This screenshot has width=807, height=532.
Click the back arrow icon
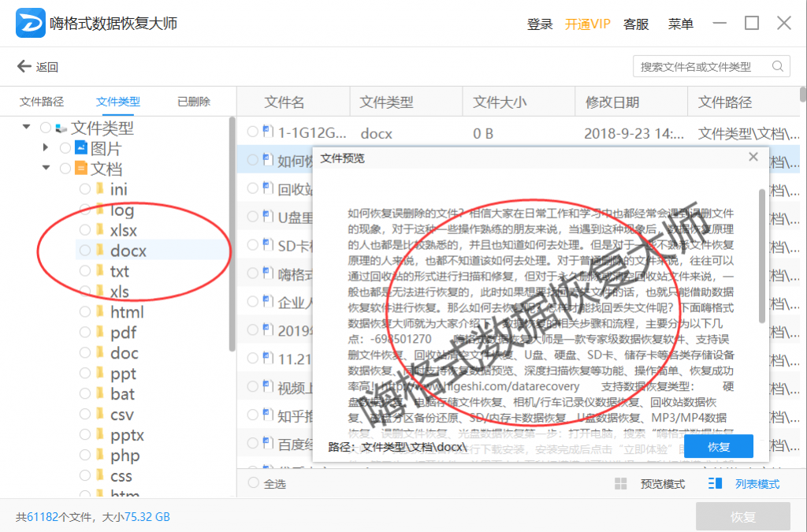point(24,66)
